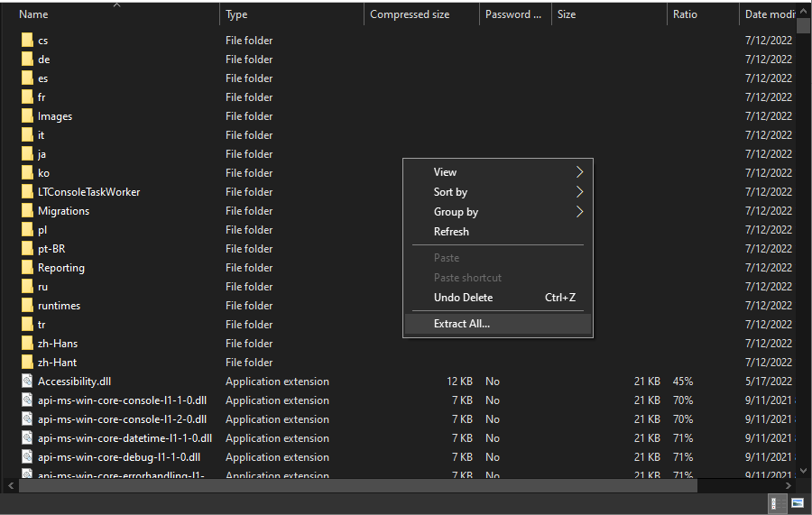Click the fr folder icon
Screen dimensions: 812x515
[x=27, y=97]
